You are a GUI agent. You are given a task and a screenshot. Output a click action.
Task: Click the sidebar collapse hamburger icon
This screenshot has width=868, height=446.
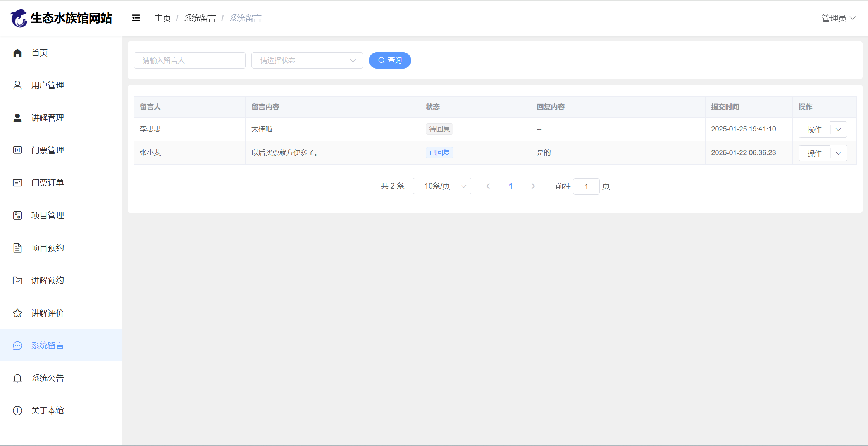point(136,18)
